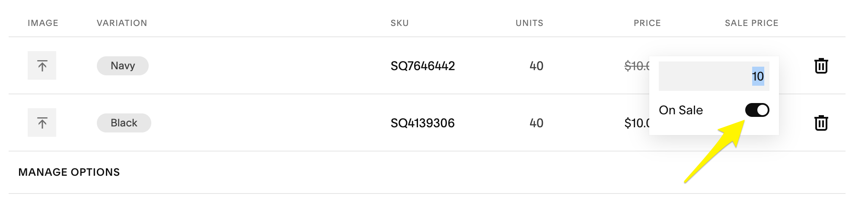Select the Black variation tag
868x200 pixels.
124,123
